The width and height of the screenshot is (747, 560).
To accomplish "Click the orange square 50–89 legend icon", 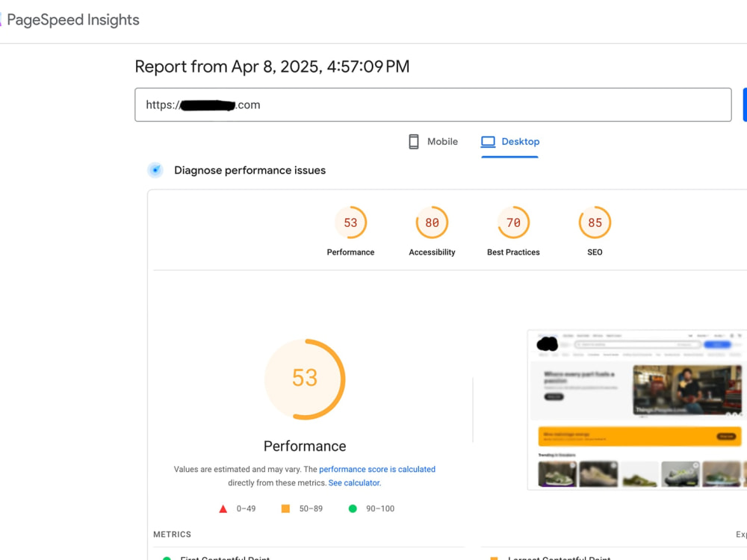I will 285,508.
